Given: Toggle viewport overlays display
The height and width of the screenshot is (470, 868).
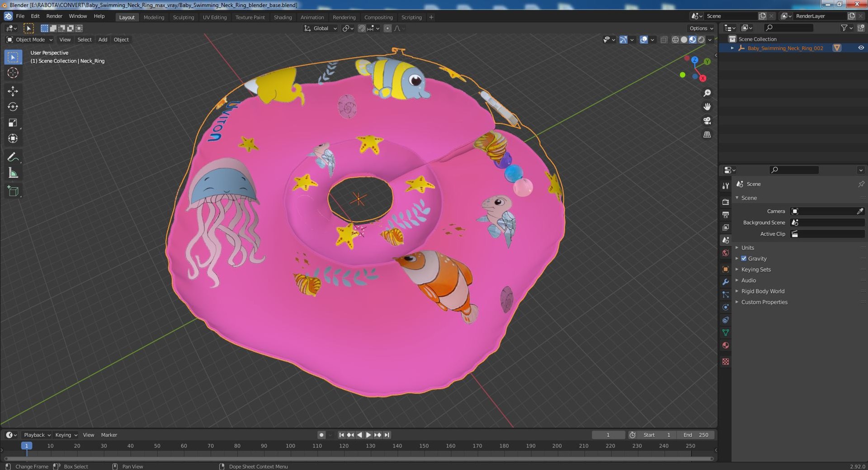Looking at the screenshot, I should (x=644, y=40).
